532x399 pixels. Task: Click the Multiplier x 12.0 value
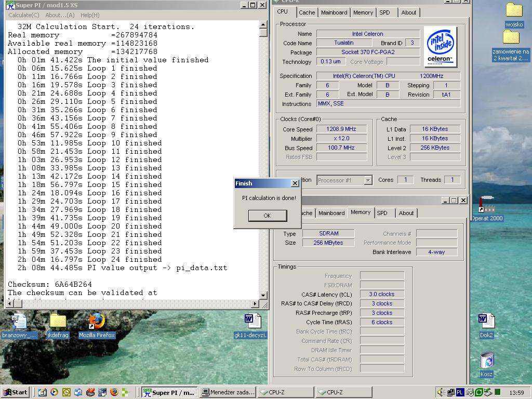[x=341, y=138]
